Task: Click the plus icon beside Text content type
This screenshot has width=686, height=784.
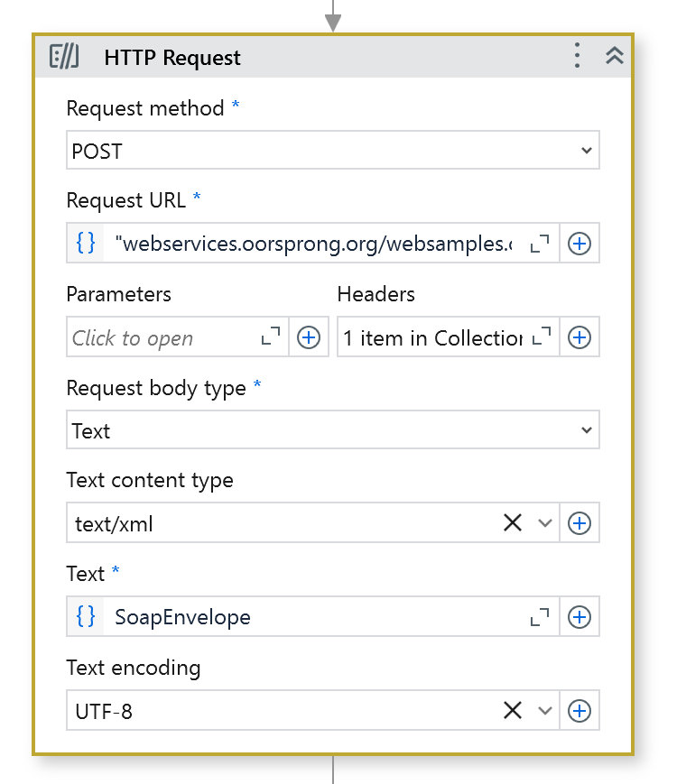Action: (579, 523)
